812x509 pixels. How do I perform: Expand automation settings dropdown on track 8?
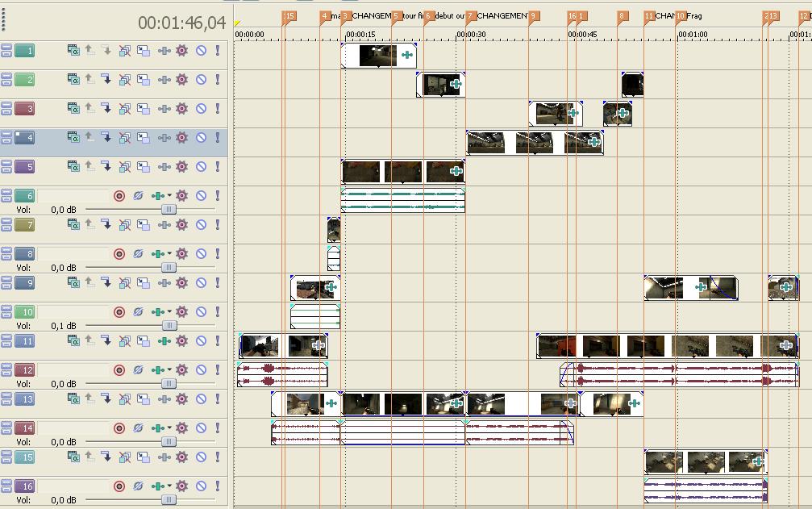(169, 253)
